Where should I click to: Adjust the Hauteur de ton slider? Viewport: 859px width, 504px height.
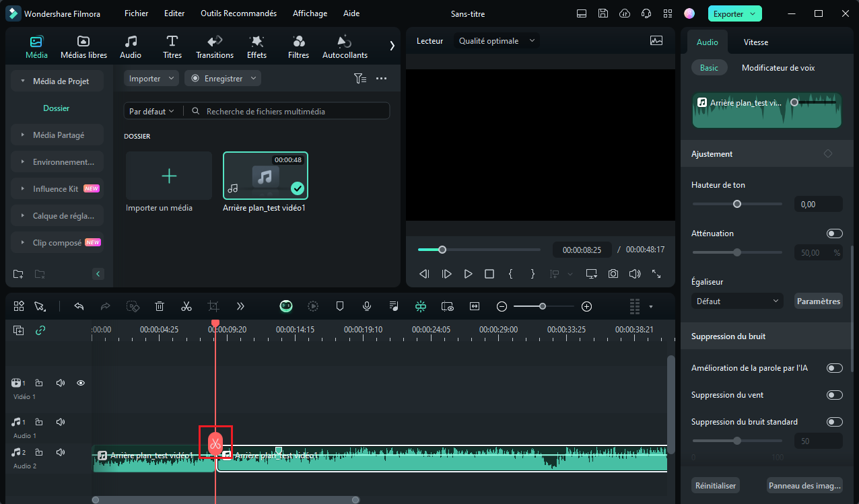point(737,204)
